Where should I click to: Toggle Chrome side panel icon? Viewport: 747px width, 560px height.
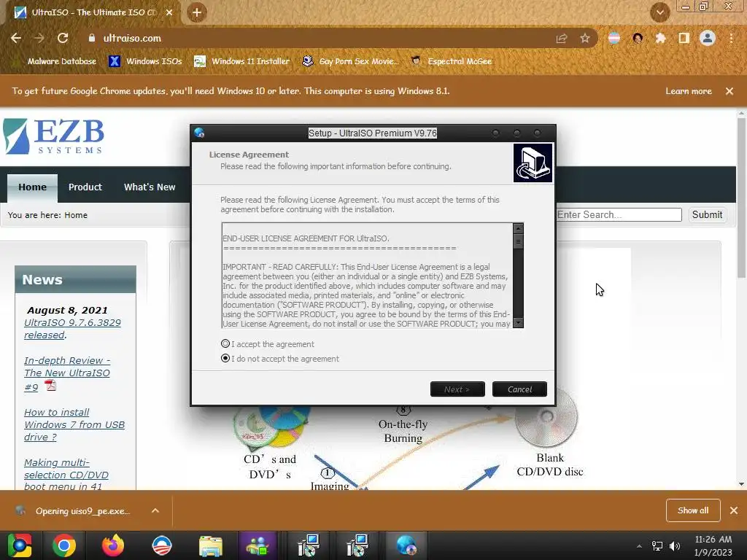click(684, 38)
